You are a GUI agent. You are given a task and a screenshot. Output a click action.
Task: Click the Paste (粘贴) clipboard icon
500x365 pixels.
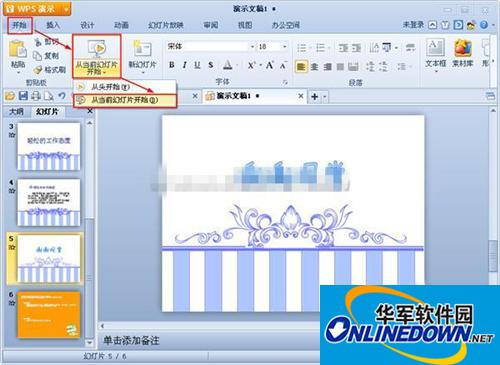(x=17, y=49)
